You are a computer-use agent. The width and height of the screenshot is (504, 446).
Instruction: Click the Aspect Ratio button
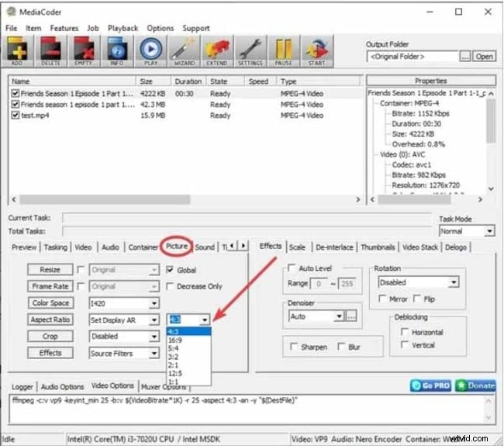coord(50,320)
